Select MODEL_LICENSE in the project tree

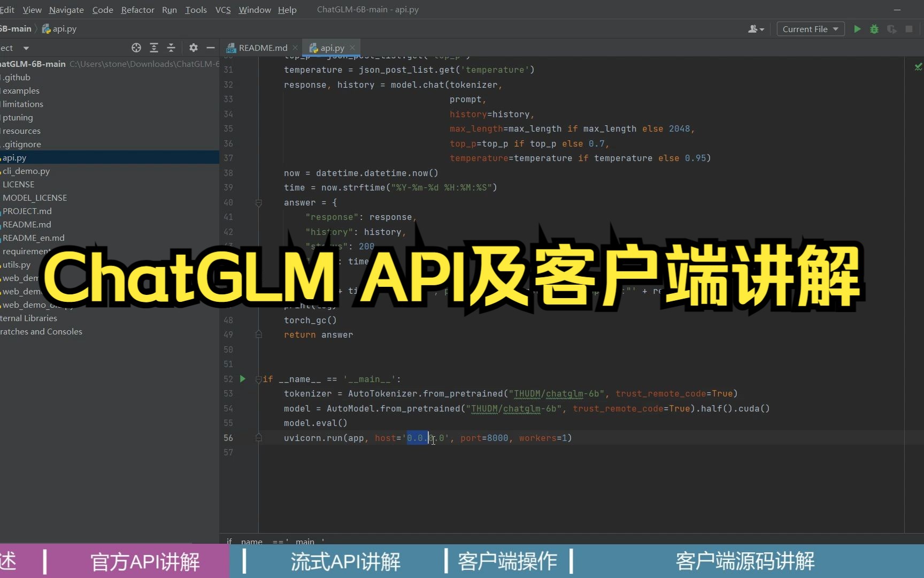click(35, 197)
